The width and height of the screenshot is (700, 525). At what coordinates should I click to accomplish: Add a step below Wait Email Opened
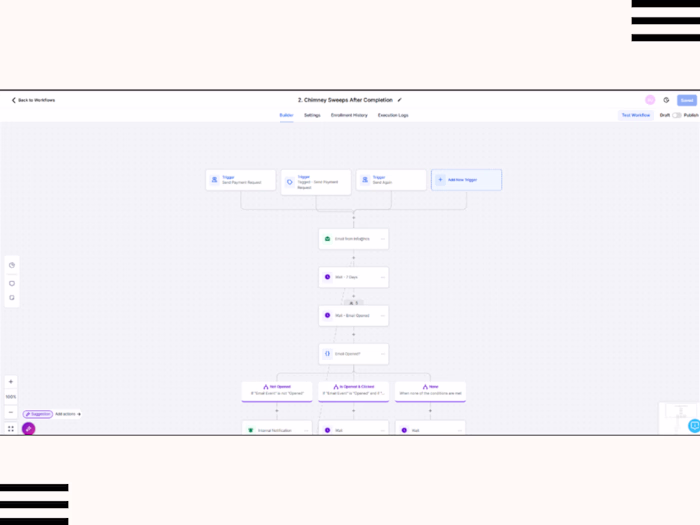coord(354,334)
